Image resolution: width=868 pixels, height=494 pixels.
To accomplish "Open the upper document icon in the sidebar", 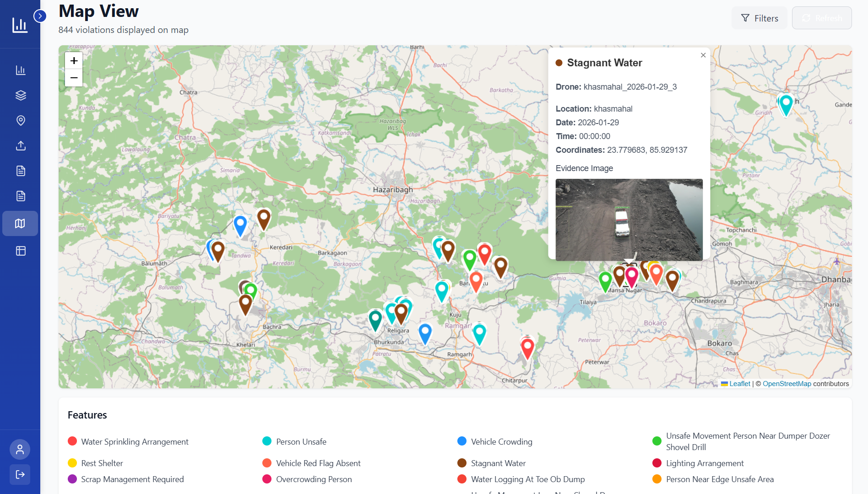I will pos(21,171).
